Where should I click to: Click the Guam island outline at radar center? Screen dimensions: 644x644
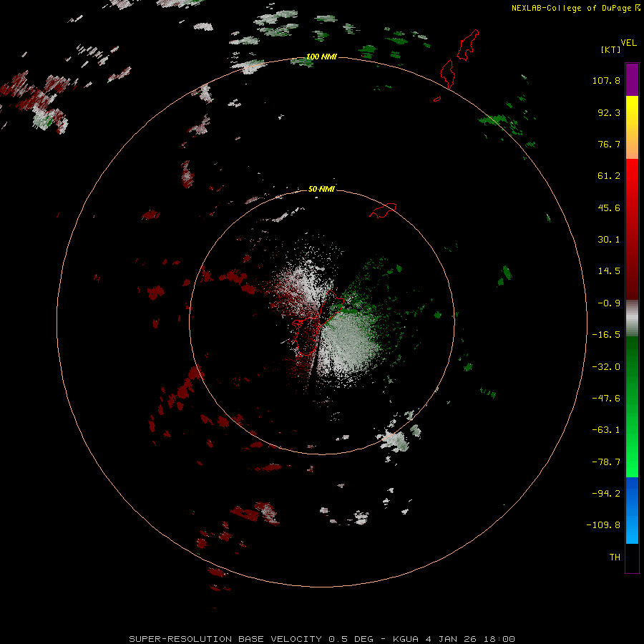[318, 323]
